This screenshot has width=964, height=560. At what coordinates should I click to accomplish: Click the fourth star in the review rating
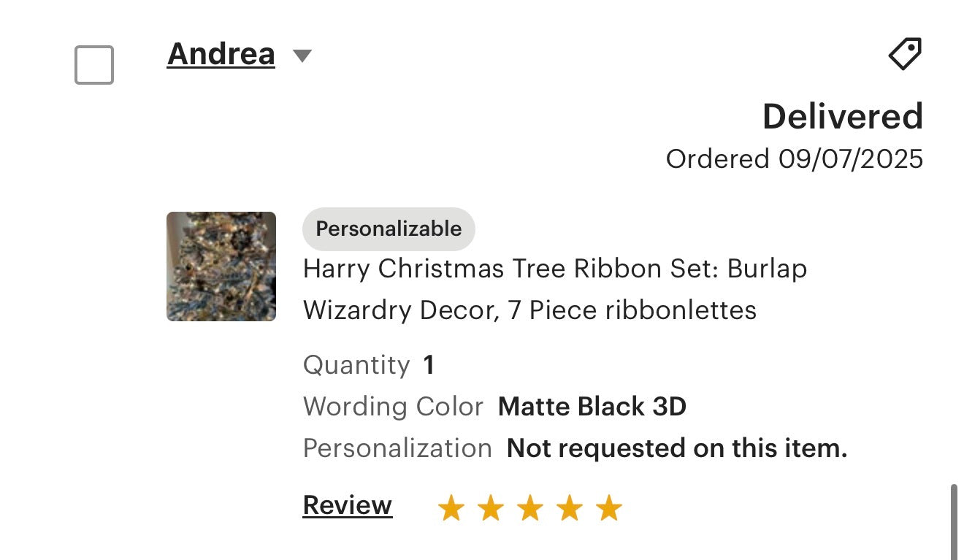(570, 507)
